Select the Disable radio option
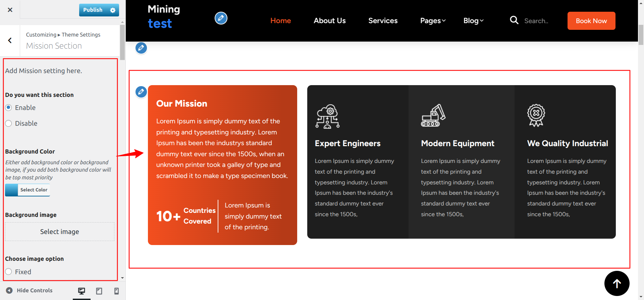This screenshot has height=300, width=644. coord(9,123)
